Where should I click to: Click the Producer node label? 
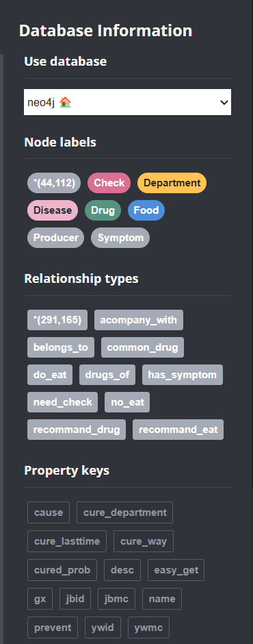point(56,238)
